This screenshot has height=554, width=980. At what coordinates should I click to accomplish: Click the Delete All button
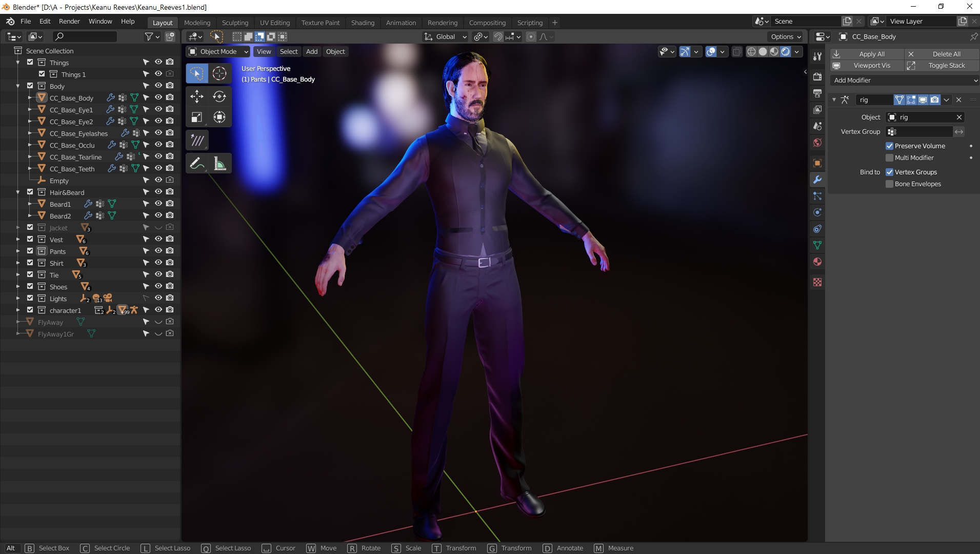942,54
